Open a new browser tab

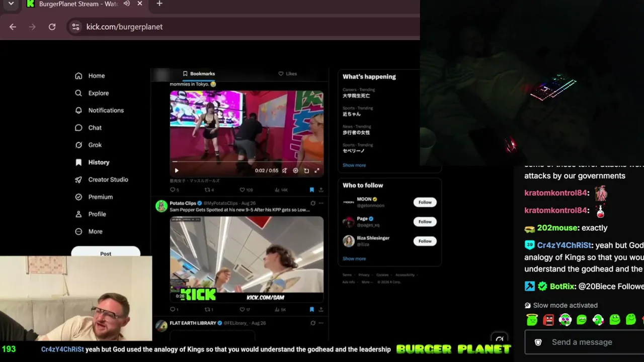pos(159,4)
